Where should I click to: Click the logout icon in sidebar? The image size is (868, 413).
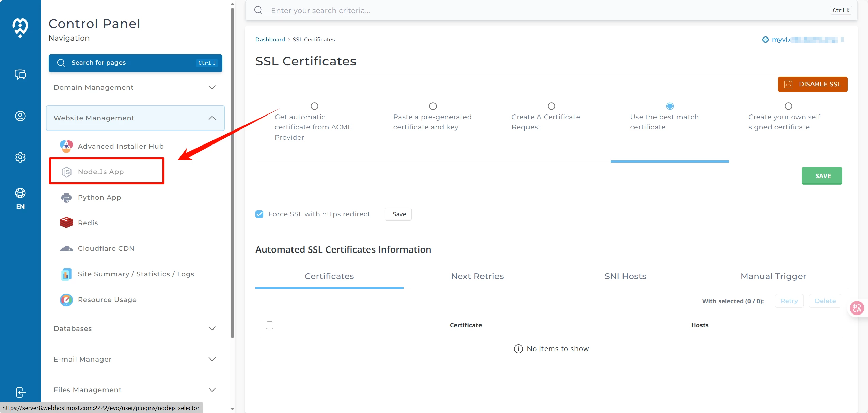click(20, 392)
